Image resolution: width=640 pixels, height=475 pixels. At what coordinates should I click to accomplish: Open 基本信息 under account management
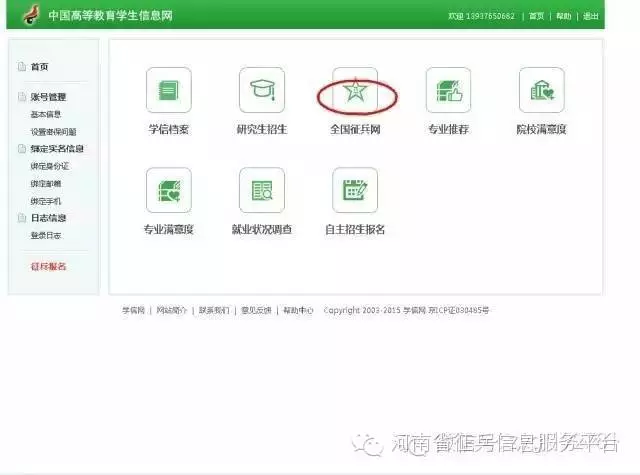[x=46, y=114]
